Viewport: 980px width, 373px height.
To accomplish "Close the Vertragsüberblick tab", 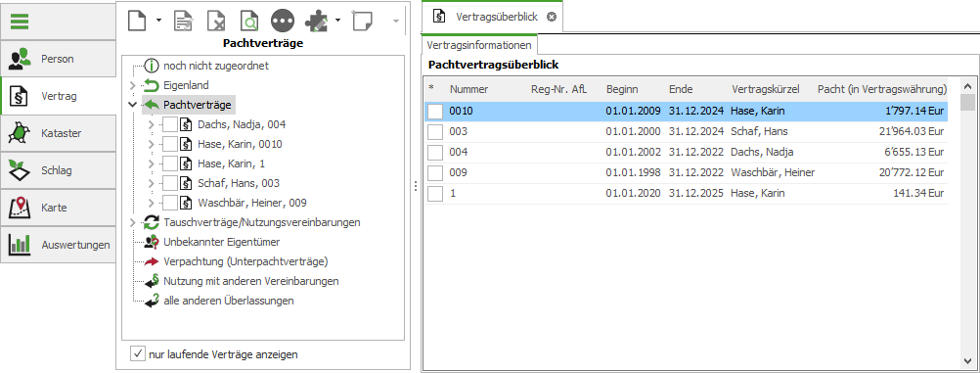I will (x=552, y=17).
